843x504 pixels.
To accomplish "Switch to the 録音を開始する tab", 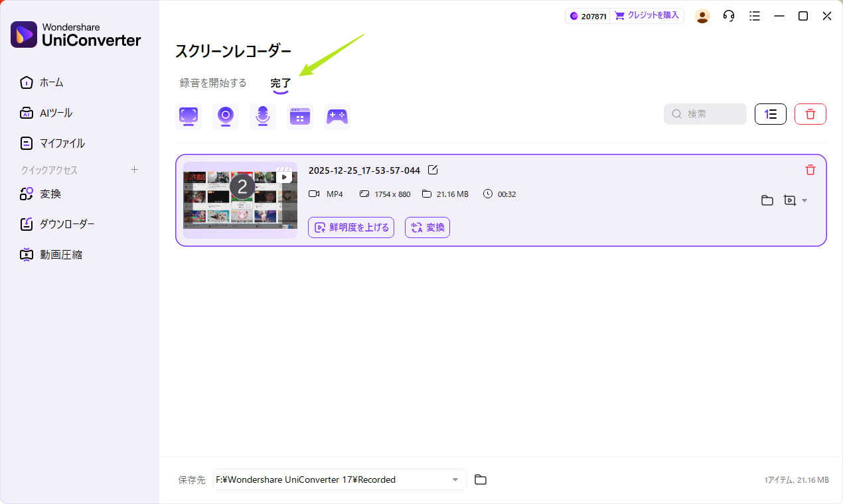I will 212,83.
